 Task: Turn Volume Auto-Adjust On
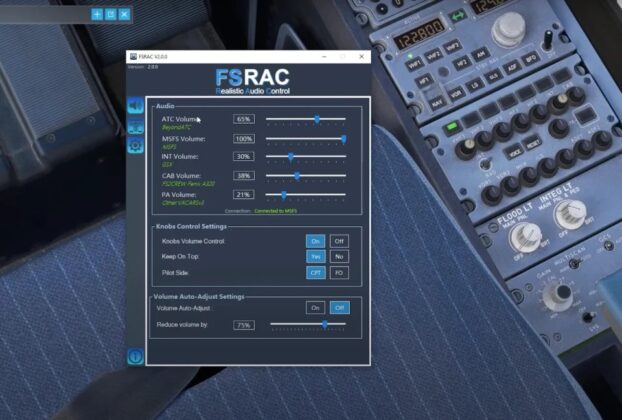(x=315, y=308)
